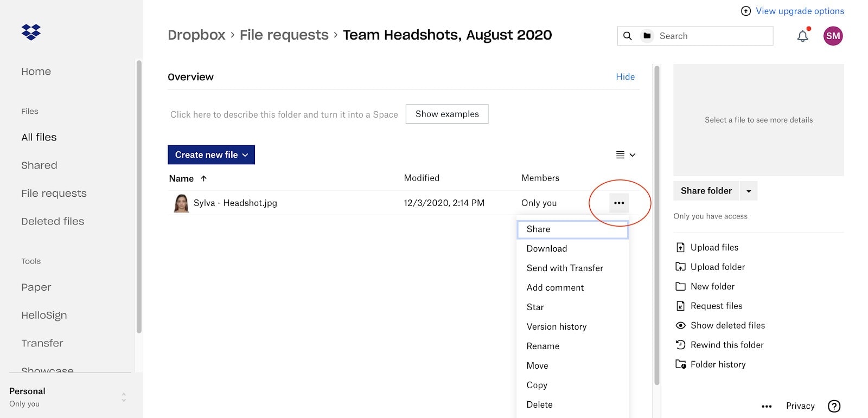This screenshot has height=418, width=868.
Task: Select Send with Transfer menu item
Action: 572,268
